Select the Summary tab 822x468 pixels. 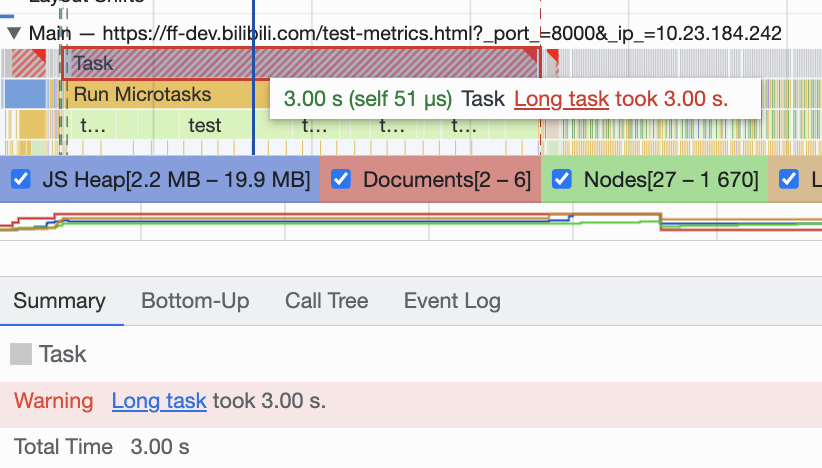59,301
